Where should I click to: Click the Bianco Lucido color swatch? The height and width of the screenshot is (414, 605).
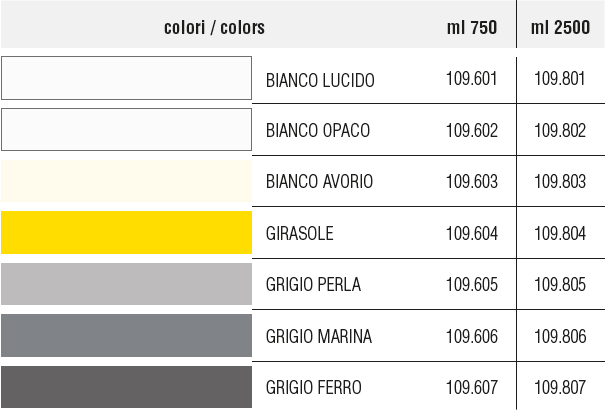pyautogui.click(x=127, y=78)
